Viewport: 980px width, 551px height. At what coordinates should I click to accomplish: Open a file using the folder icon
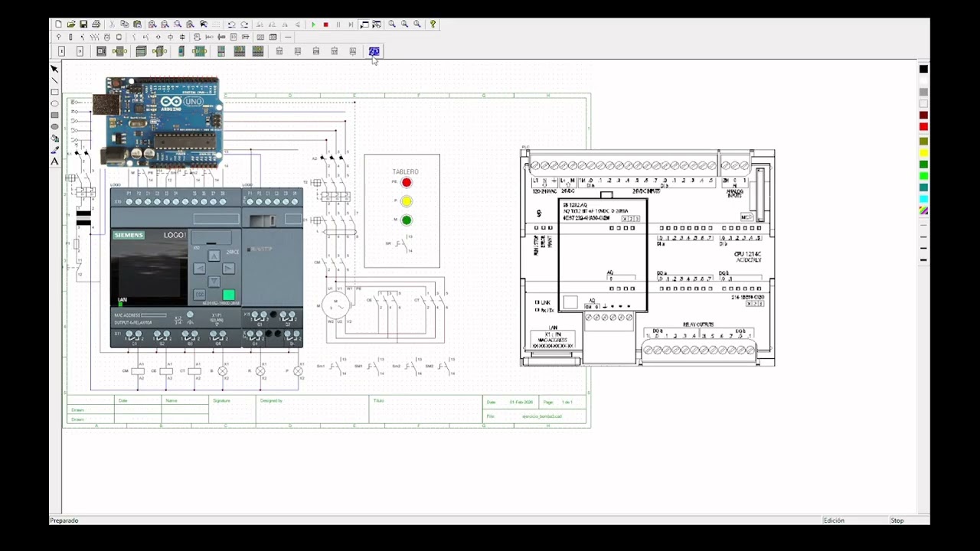(70, 24)
